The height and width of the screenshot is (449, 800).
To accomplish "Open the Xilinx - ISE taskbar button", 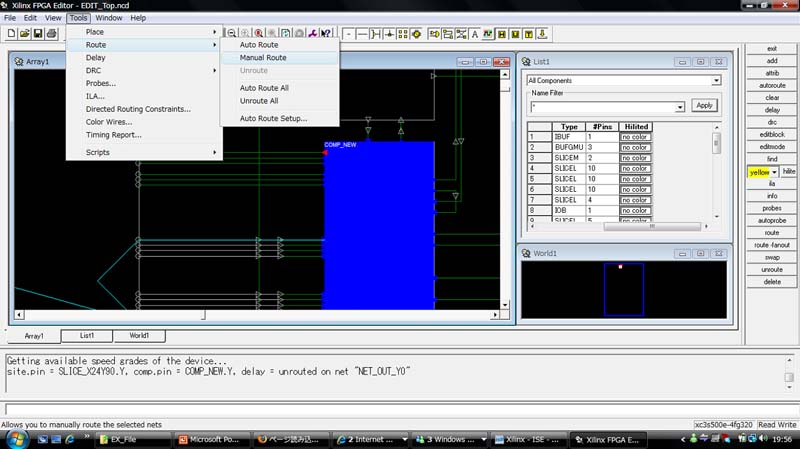I will [x=527, y=439].
